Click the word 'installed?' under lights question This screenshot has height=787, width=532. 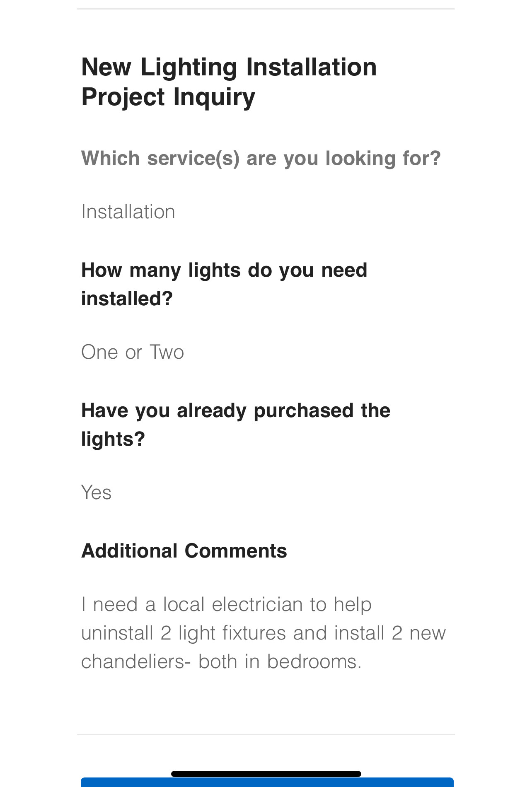click(127, 299)
